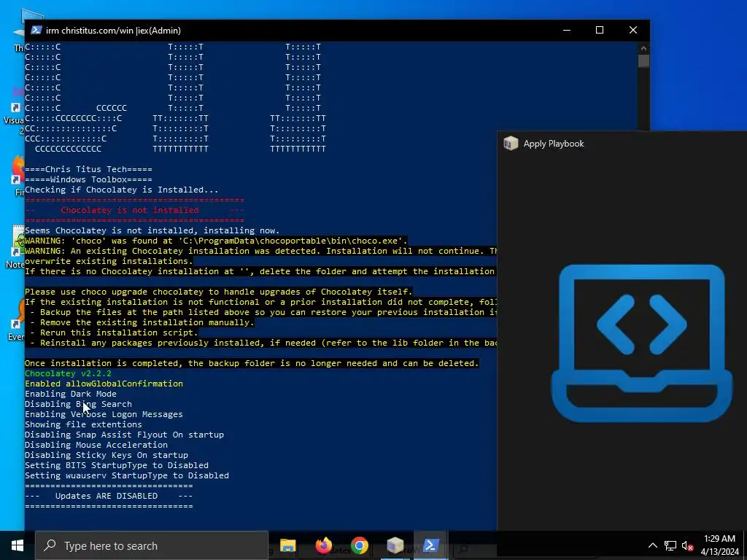Click the 'irm christitus.com/win |iex(Admin)' window title

(113, 31)
